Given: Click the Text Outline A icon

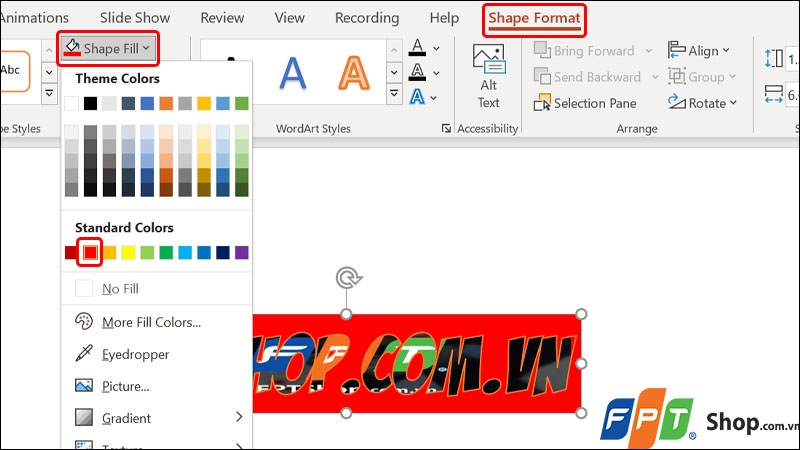Looking at the screenshot, I should [x=417, y=72].
